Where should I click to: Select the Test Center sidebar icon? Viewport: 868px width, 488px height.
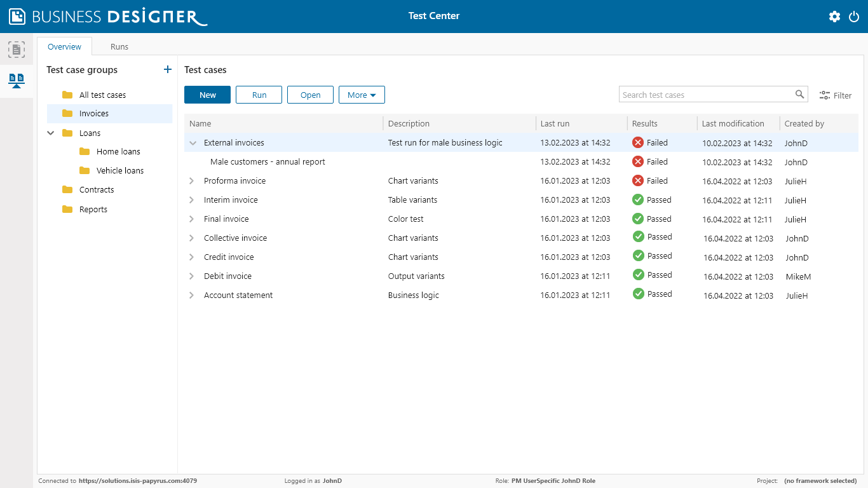pos(17,81)
